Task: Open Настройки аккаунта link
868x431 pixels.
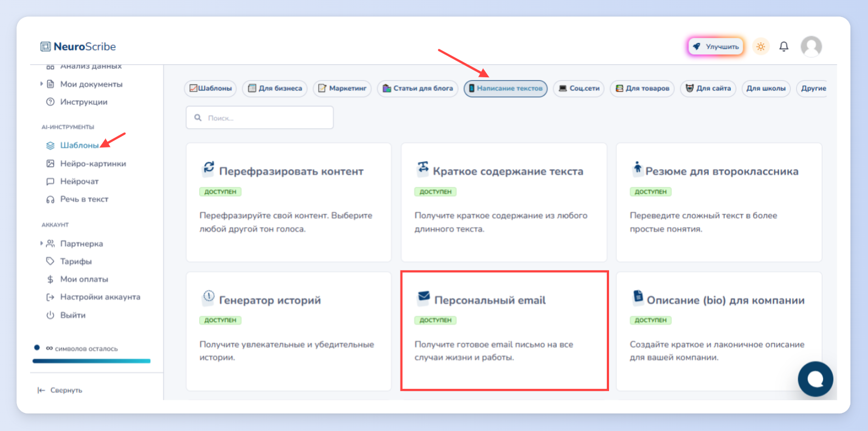Action: pyautogui.click(x=93, y=297)
